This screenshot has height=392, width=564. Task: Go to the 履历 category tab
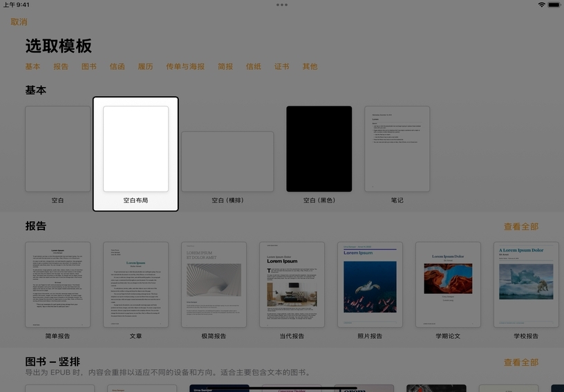145,67
